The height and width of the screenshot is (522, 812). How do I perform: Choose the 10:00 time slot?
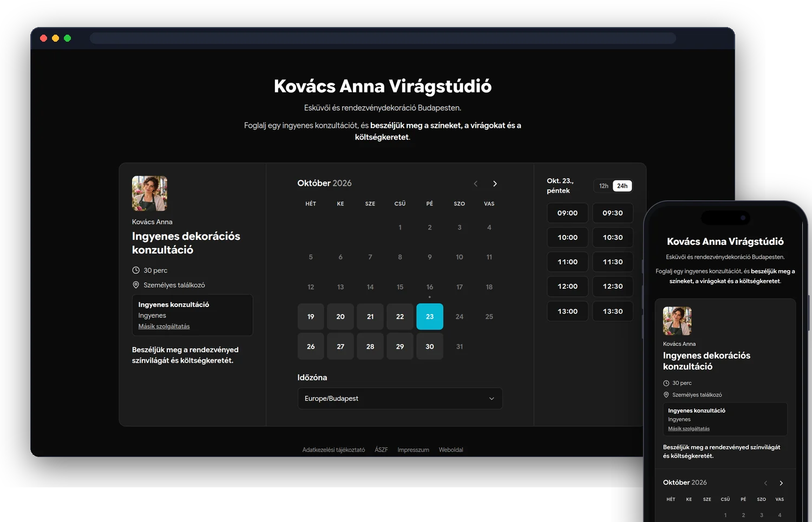click(x=567, y=237)
